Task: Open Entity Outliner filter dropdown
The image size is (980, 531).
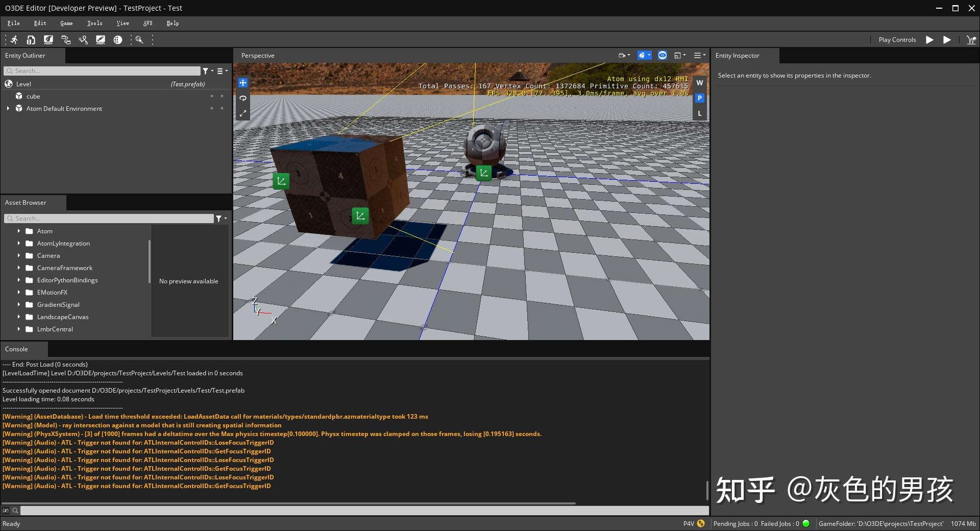Action: click(x=208, y=71)
